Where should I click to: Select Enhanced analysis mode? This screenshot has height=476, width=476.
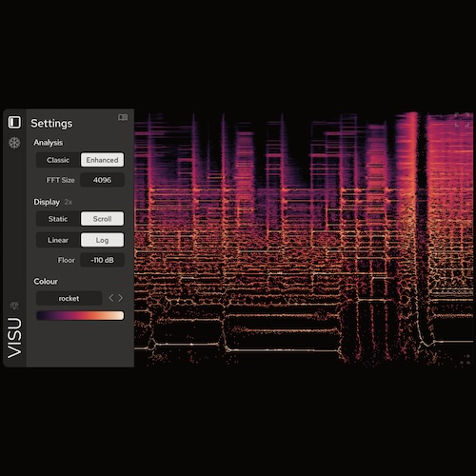102,160
